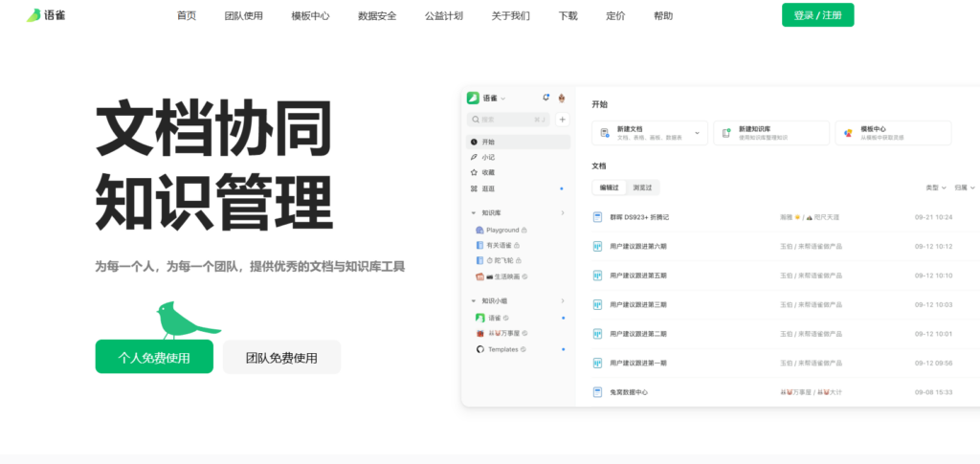This screenshot has width=980, height=464.
Task: Open 模板中心 in the top navigation
Action: click(x=310, y=15)
